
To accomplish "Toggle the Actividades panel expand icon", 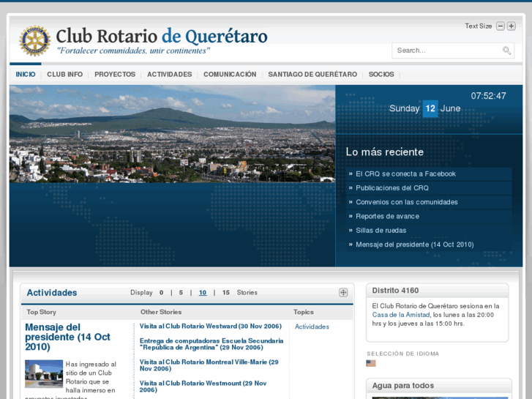I will pyautogui.click(x=343, y=292).
